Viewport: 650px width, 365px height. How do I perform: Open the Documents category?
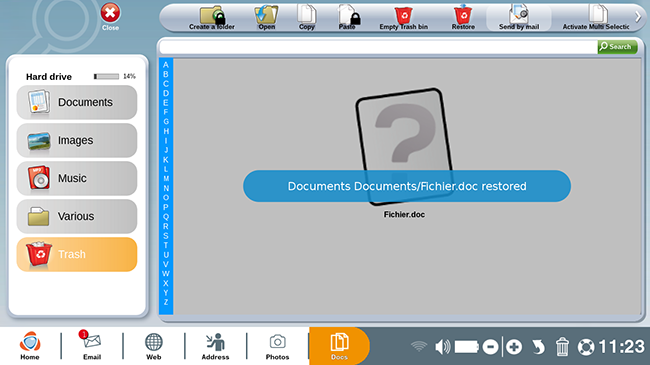pyautogui.click(x=77, y=102)
